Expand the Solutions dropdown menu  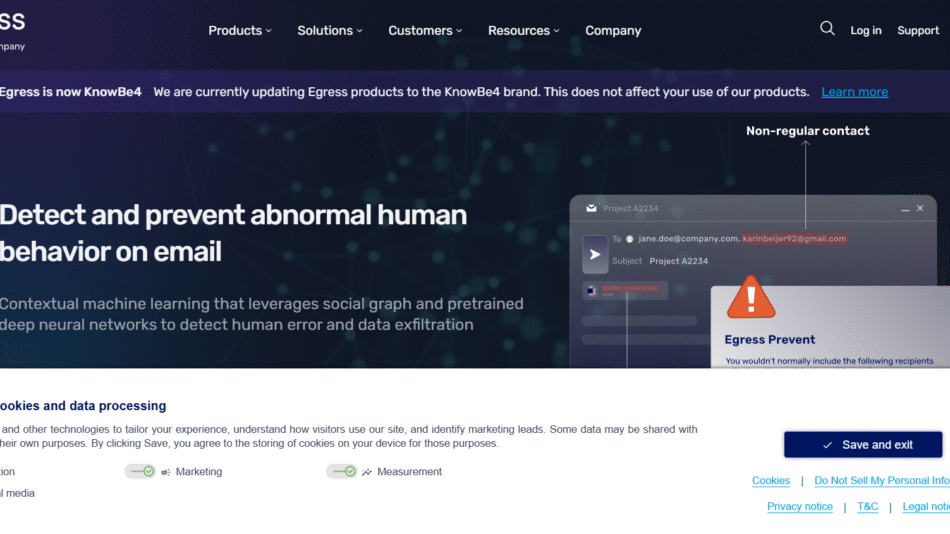coord(330,31)
